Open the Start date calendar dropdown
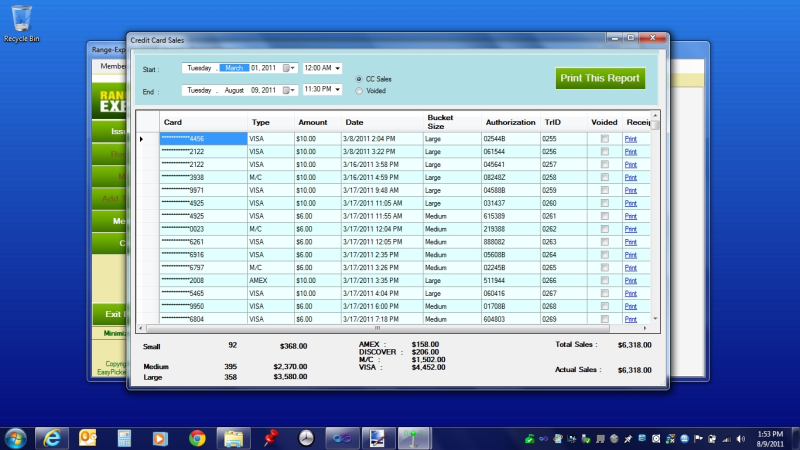 pyautogui.click(x=290, y=67)
